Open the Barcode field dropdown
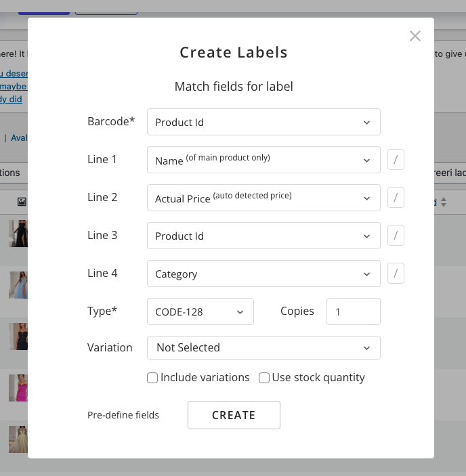Image resolution: width=466 pixels, height=476 pixels. [263, 122]
